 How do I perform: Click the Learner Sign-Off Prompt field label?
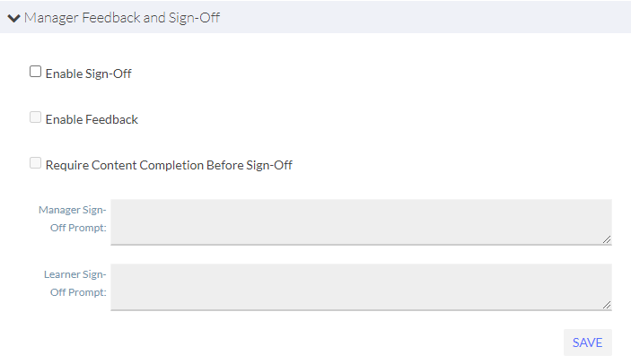[x=74, y=283]
